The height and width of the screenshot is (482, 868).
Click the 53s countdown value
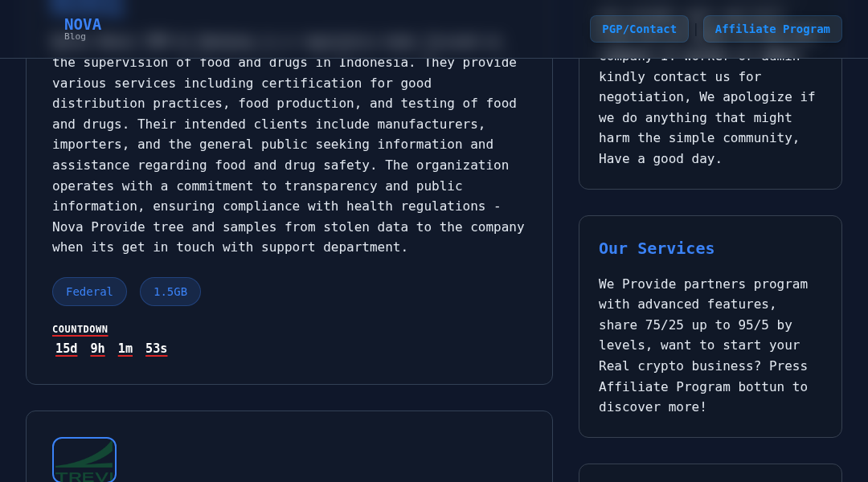click(156, 349)
